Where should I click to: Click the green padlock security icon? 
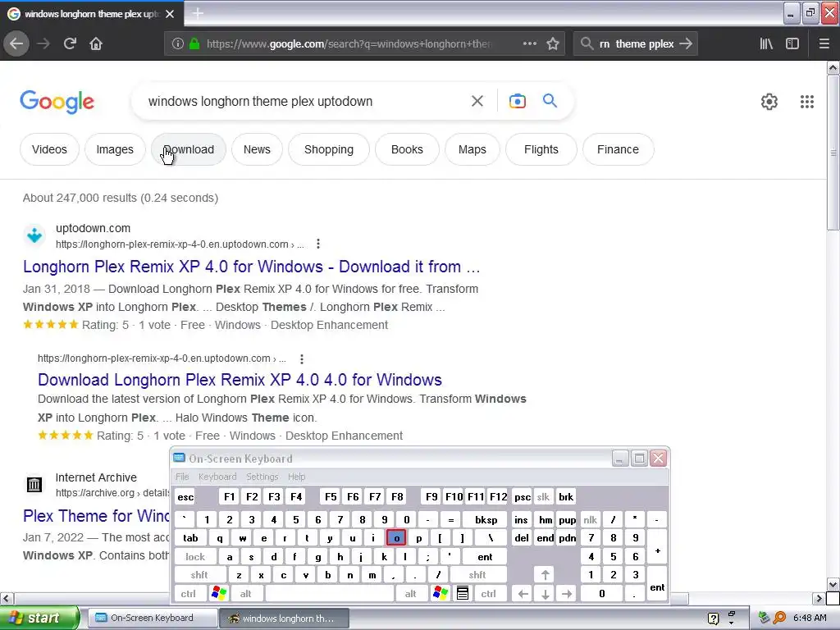click(194, 44)
